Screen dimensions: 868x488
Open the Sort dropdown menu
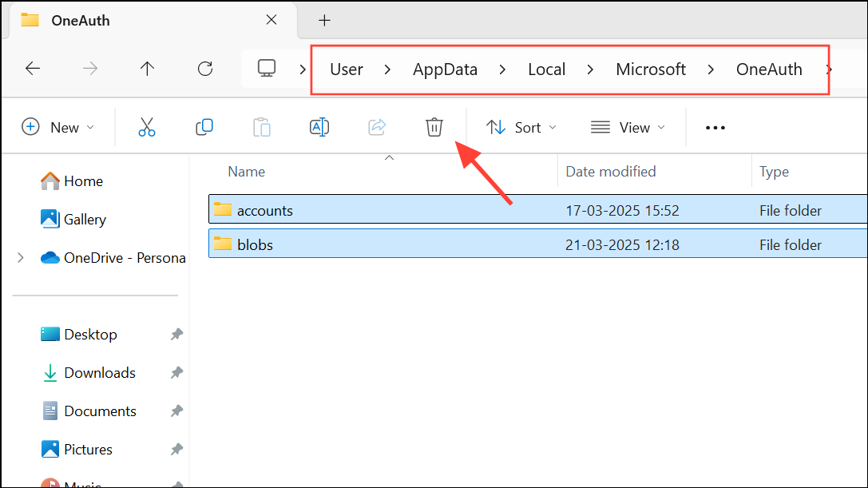click(x=521, y=128)
